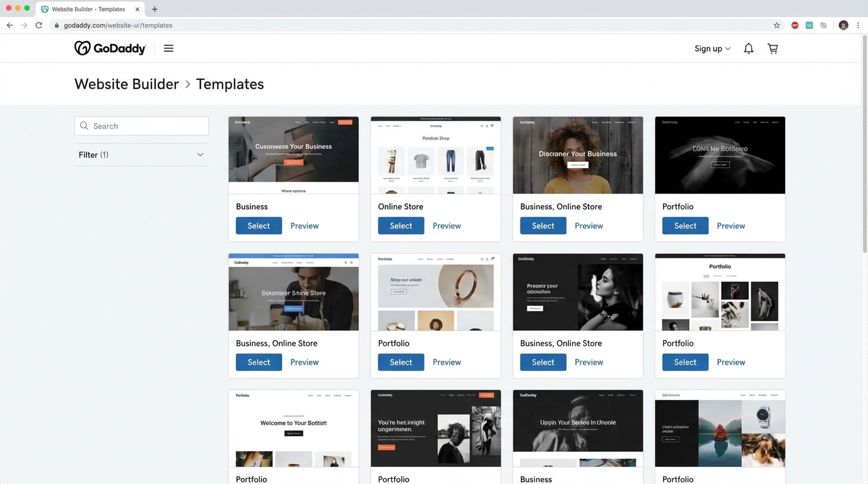Click the browser back arrow
The image size is (868, 484).
point(9,25)
